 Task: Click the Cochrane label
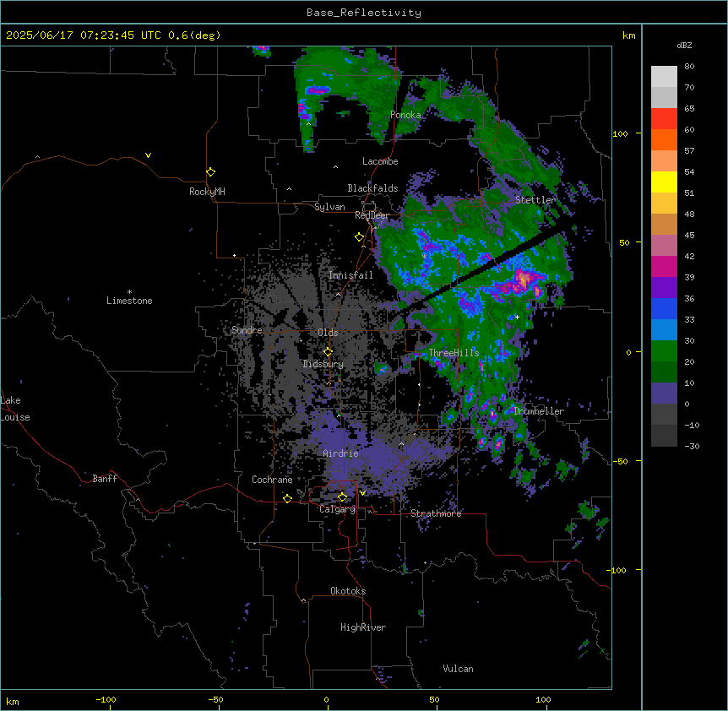coord(272,480)
